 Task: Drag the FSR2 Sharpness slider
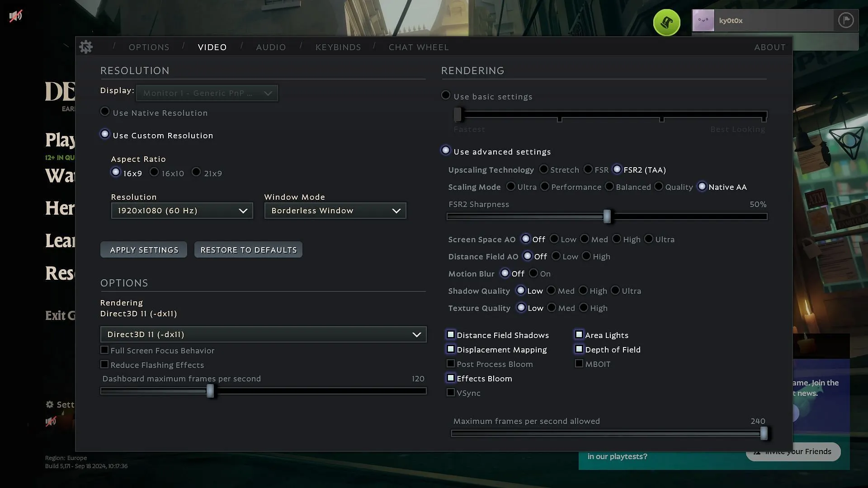(x=607, y=216)
